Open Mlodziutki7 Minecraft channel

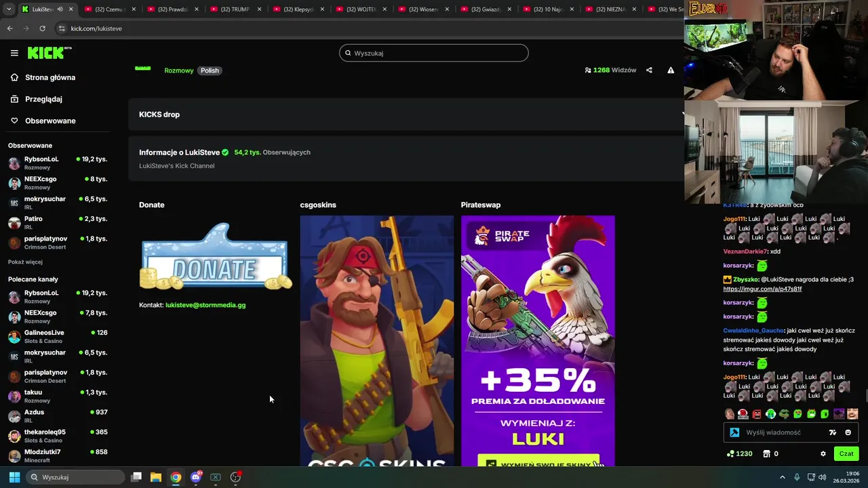click(x=58, y=455)
